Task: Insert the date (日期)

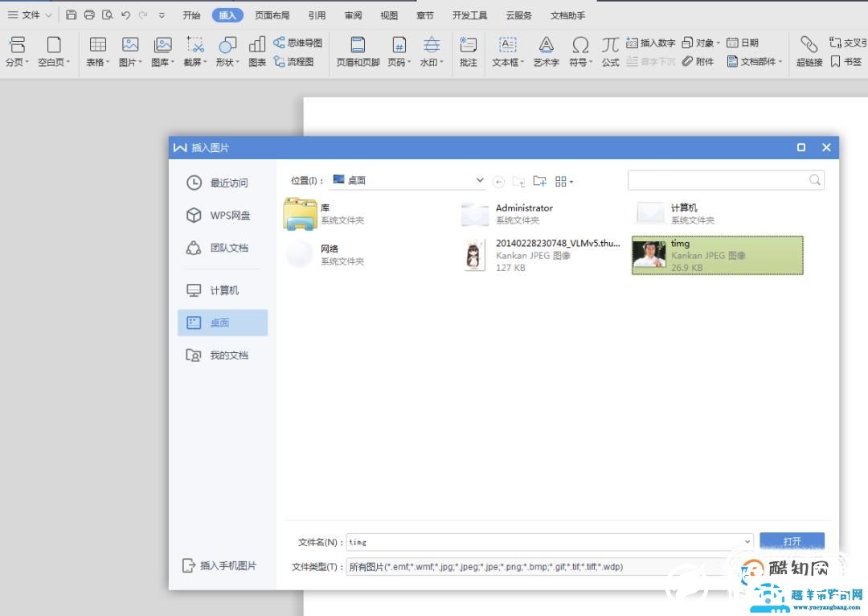Action: 743,43
